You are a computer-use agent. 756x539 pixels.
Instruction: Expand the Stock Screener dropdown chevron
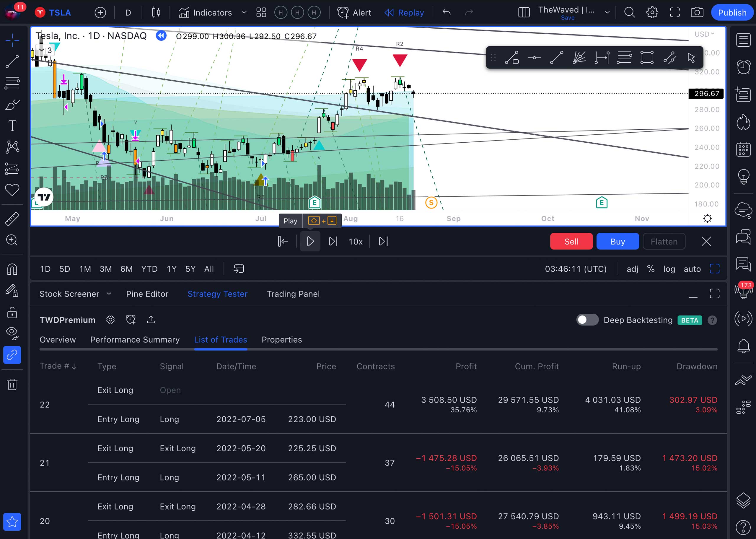(109, 294)
